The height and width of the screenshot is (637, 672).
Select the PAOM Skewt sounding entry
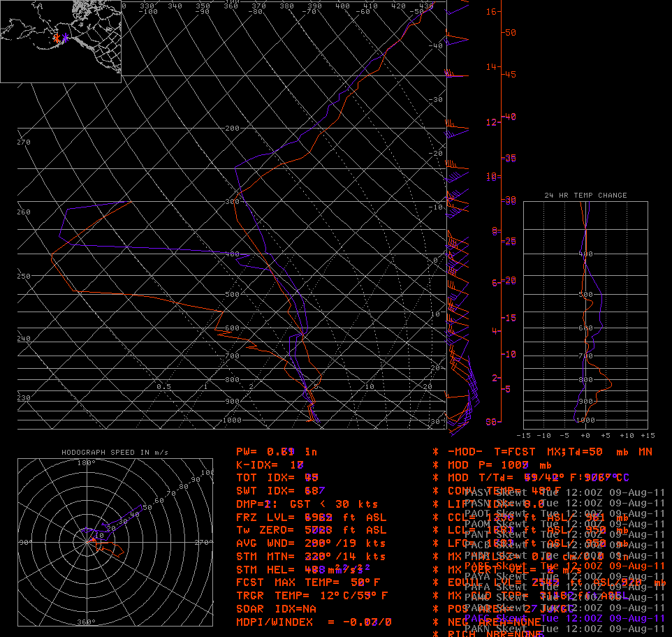click(x=564, y=524)
